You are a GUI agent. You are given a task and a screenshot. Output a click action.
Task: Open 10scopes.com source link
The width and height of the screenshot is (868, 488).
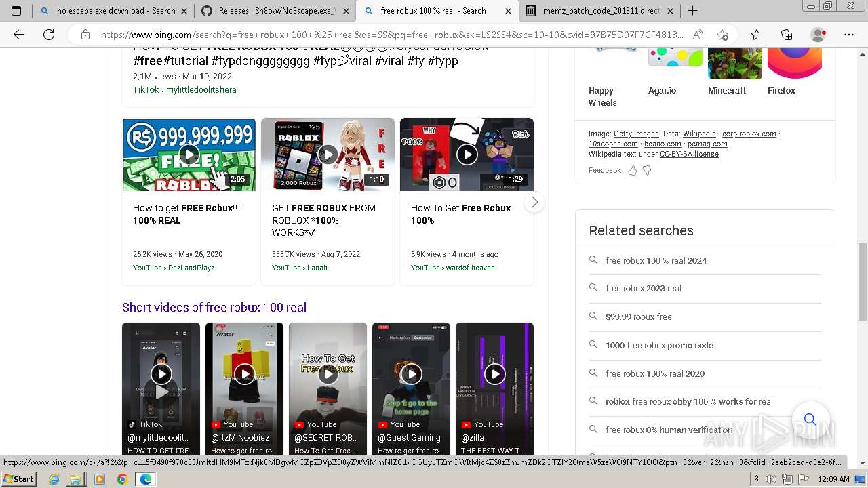click(x=613, y=144)
